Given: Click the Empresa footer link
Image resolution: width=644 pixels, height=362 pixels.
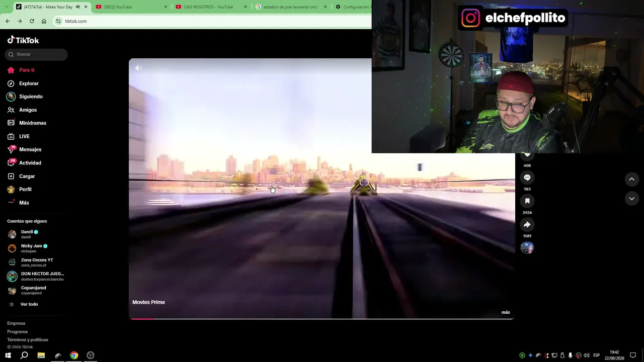Looking at the screenshot, I should [16, 323].
